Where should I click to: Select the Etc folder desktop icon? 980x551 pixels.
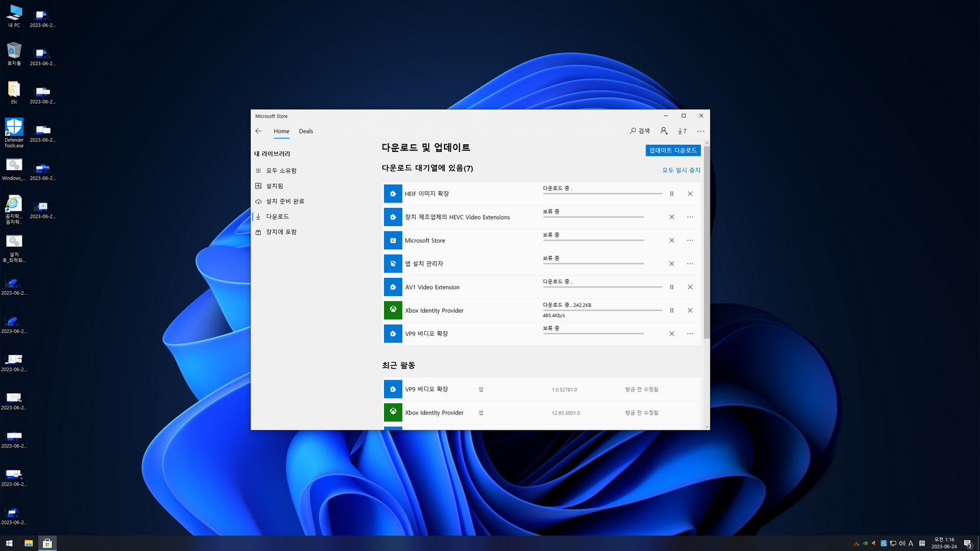point(14,92)
